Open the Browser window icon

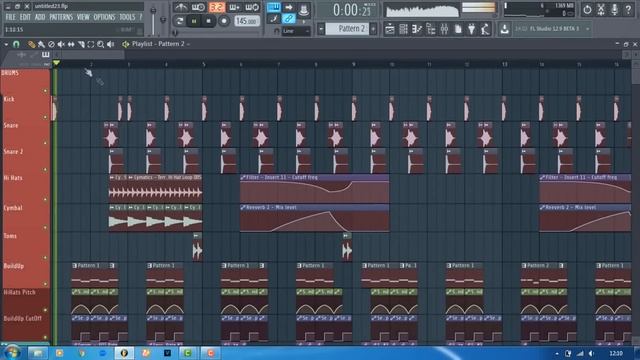(431, 29)
